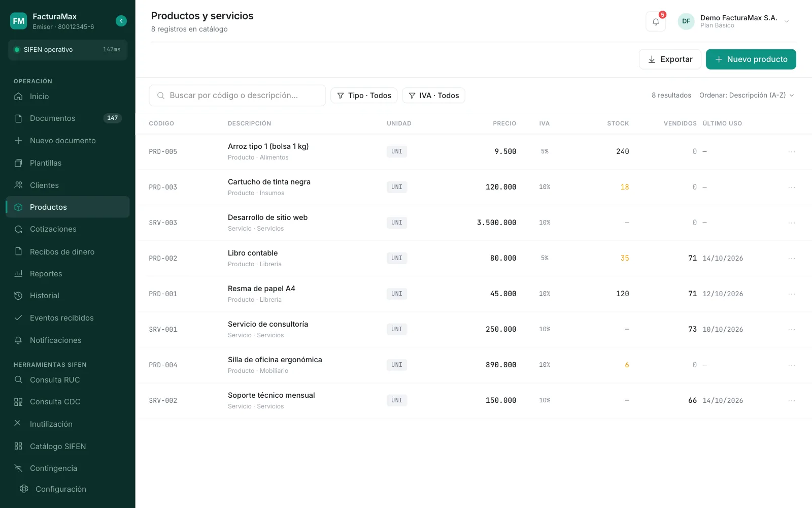Image resolution: width=812 pixels, height=508 pixels.
Task: Click the Nuevo producto button
Action: pos(751,59)
